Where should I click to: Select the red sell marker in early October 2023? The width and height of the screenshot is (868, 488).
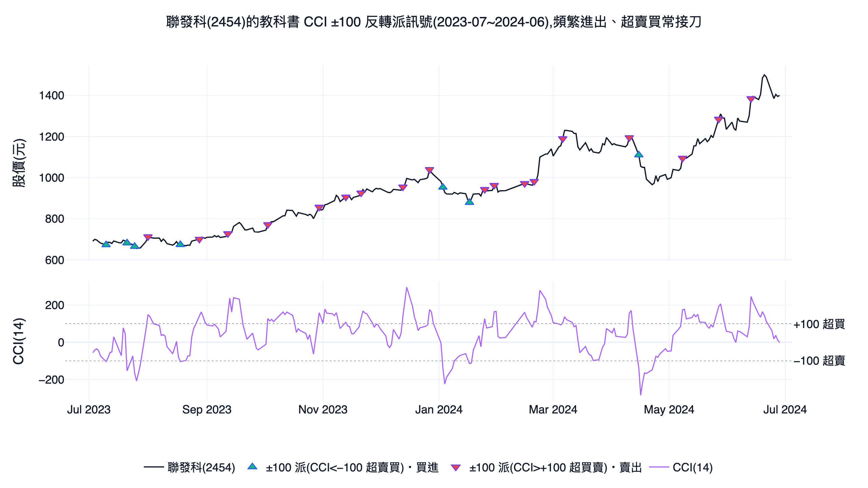click(x=268, y=225)
